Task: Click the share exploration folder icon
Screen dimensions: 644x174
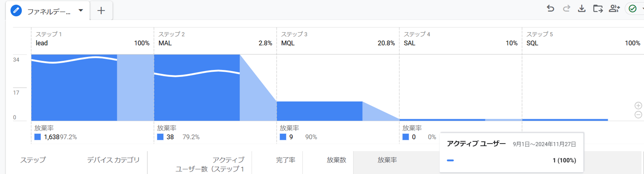Action: (598, 9)
